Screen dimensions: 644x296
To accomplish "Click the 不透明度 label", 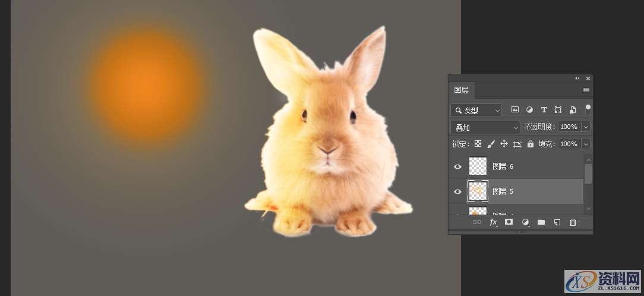I will [x=539, y=127].
